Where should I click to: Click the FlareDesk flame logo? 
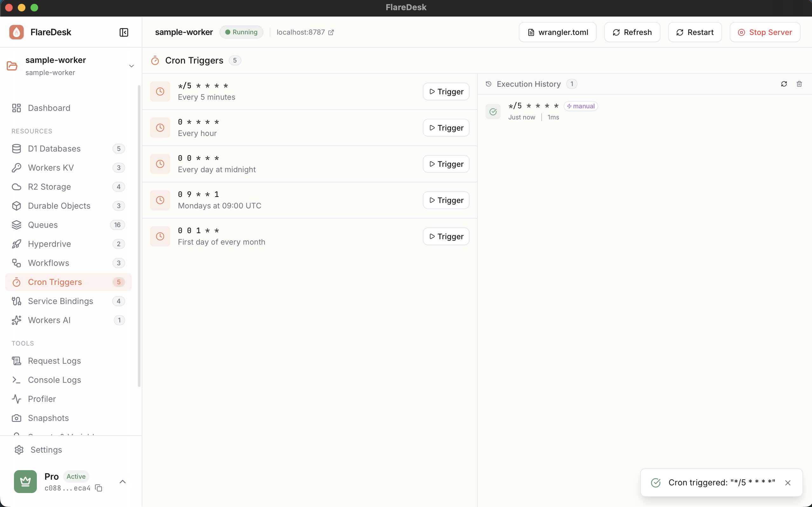(x=17, y=32)
